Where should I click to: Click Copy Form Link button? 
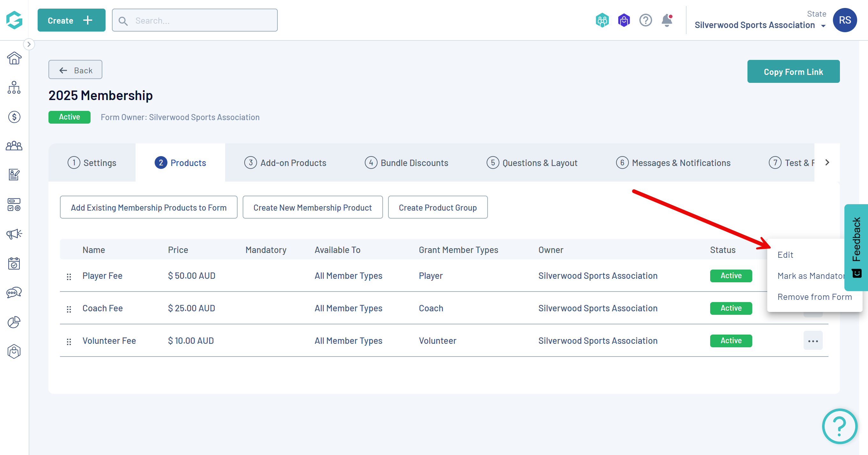793,71
